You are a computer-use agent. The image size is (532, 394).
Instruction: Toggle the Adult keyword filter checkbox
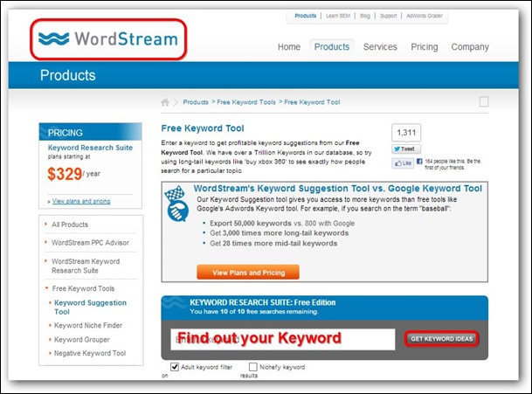click(x=175, y=367)
